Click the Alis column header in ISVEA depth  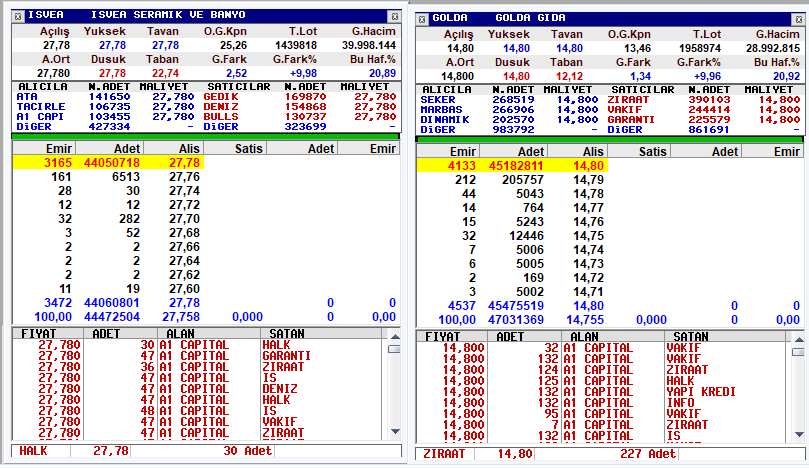click(173, 149)
